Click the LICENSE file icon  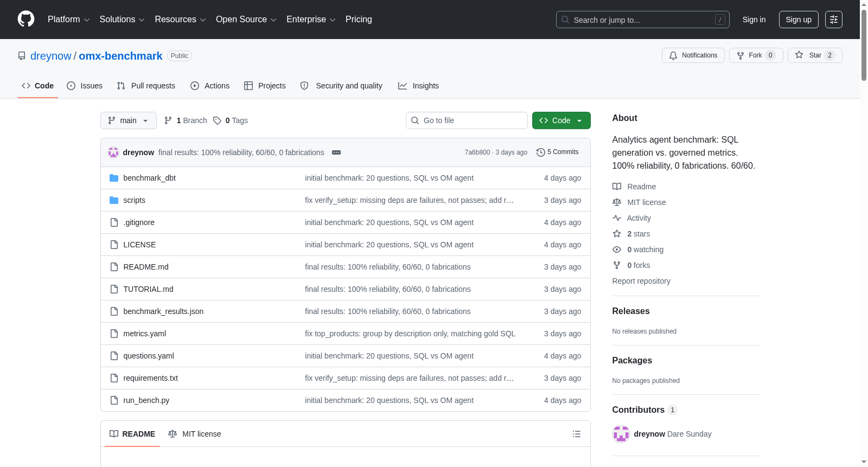tap(114, 245)
